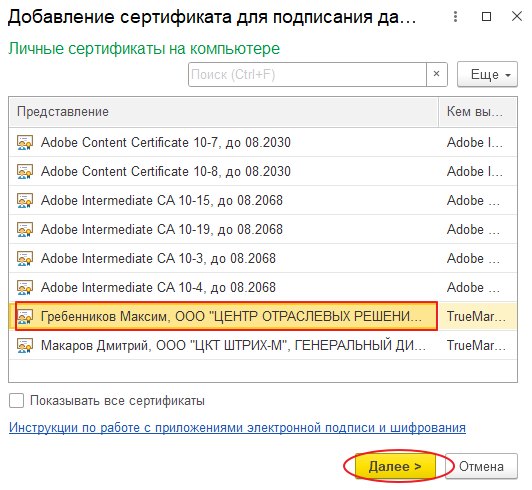This screenshot has width=532, height=490.
Task: Enable Показывать все сертификаты checkbox
Action: click(x=16, y=400)
